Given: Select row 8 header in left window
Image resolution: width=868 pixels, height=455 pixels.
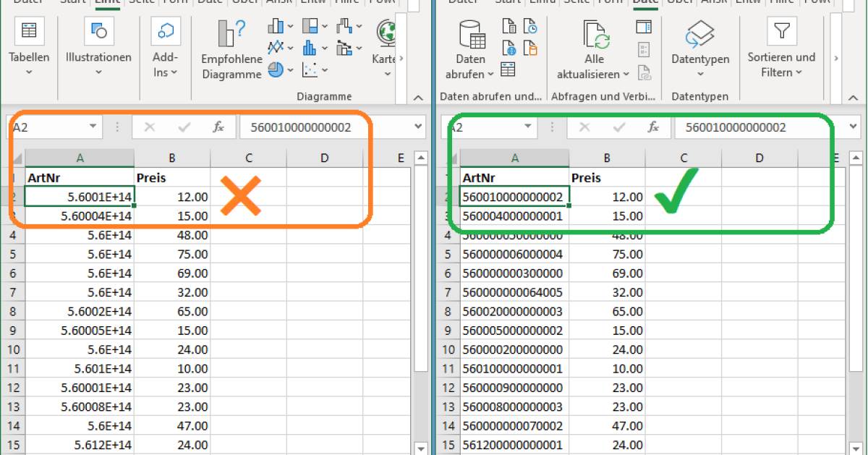Looking at the screenshot, I should point(13,311).
